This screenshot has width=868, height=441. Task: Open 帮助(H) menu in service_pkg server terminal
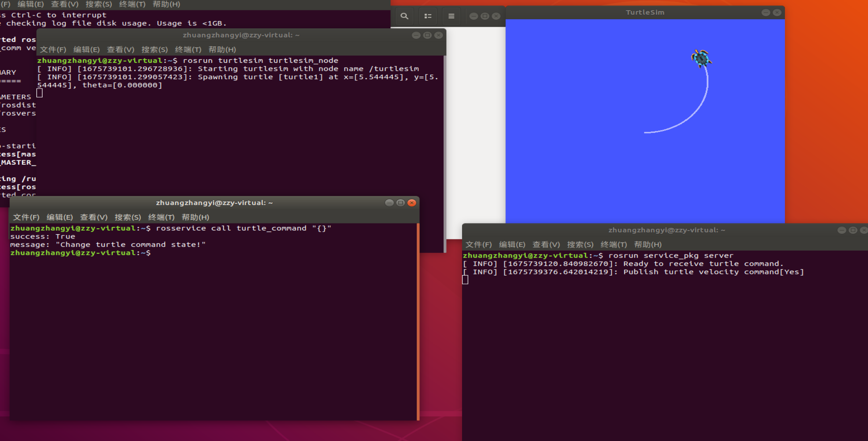[x=648, y=245]
